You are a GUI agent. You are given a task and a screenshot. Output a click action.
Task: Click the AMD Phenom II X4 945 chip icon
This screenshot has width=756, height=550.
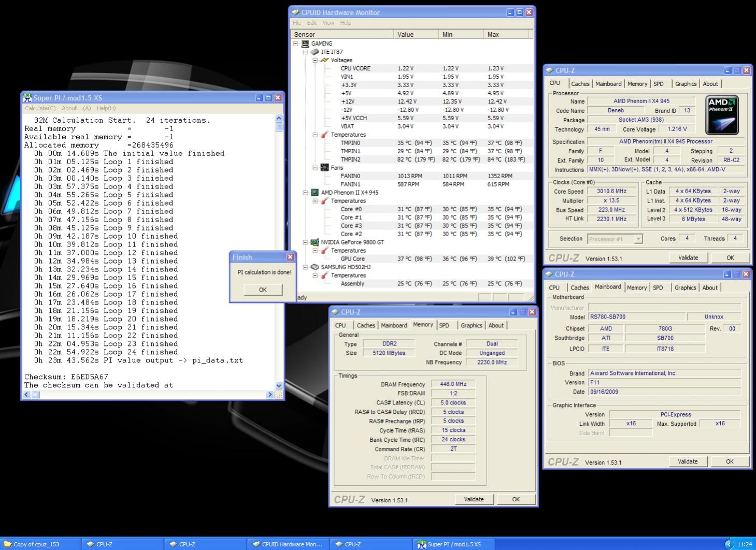(x=315, y=193)
